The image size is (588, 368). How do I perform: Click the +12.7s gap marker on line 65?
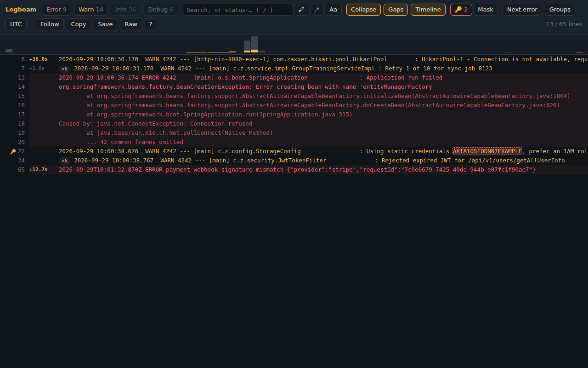click(x=39, y=170)
